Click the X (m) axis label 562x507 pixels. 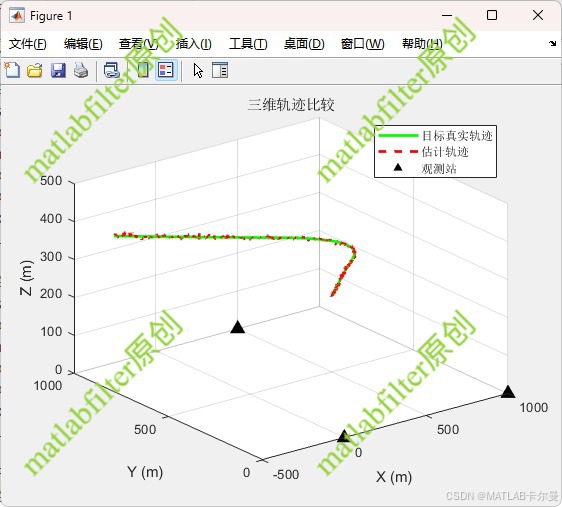pos(394,477)
